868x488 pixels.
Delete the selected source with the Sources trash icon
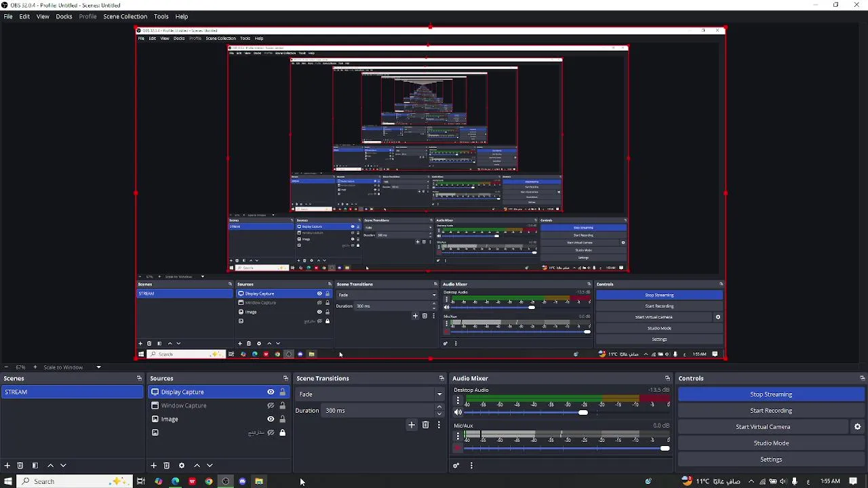pyautogui.click(x=166, y=466)
